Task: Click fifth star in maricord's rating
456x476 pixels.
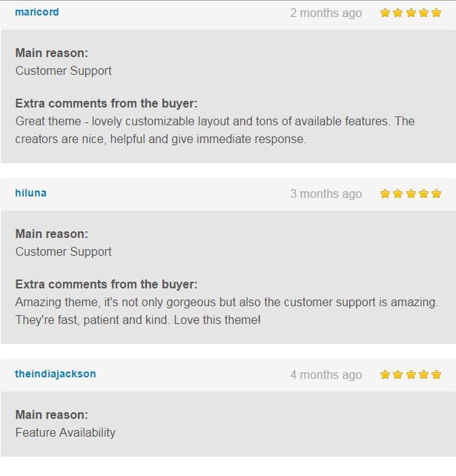Action: 436,13
